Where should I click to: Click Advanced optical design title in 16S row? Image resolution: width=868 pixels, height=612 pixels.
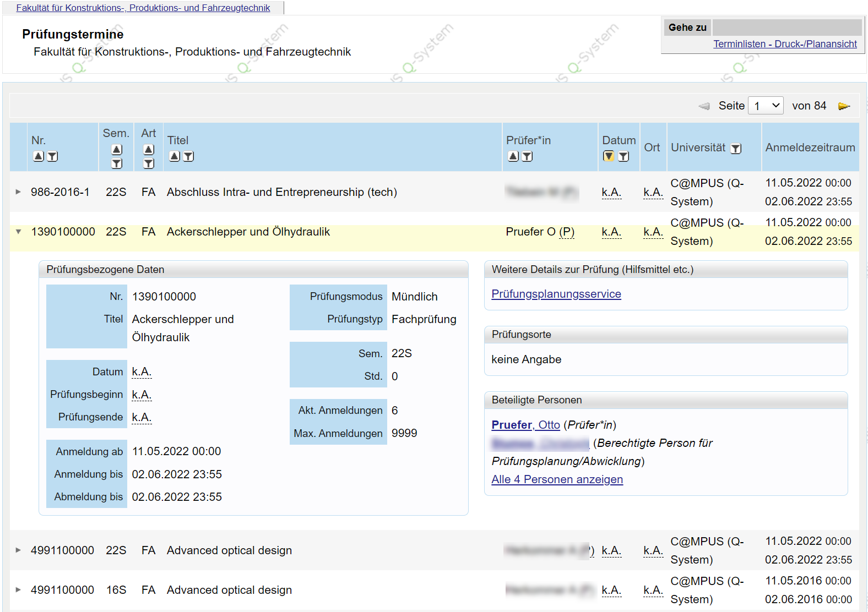pyautogui.click(x=229, y=590)
